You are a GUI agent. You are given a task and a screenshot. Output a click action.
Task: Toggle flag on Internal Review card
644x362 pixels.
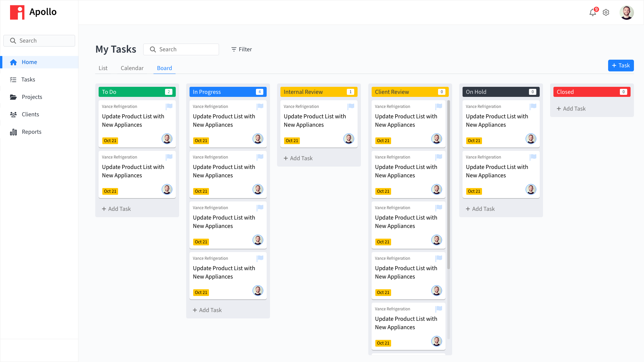(x=351, y=106)
